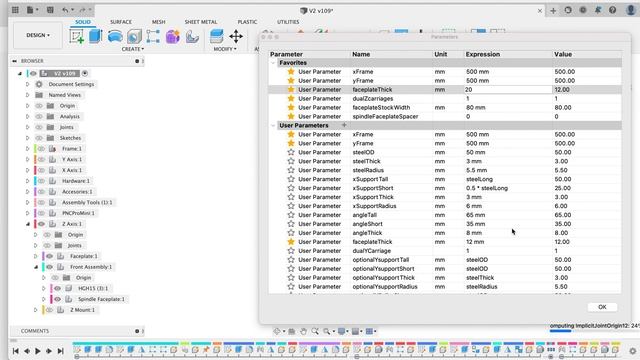Jump to the timeline start
The image size is (640, 360).
point(16,351)
